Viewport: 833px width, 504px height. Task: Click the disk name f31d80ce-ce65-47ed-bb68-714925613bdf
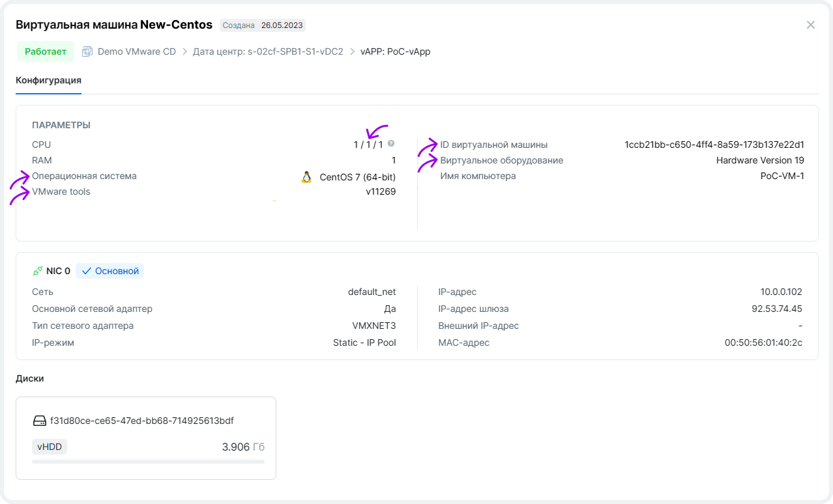[141, 421]
